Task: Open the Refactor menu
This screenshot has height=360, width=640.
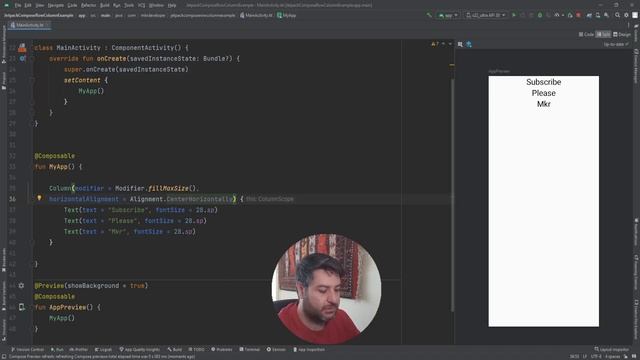Action: [x=88, y=5]
